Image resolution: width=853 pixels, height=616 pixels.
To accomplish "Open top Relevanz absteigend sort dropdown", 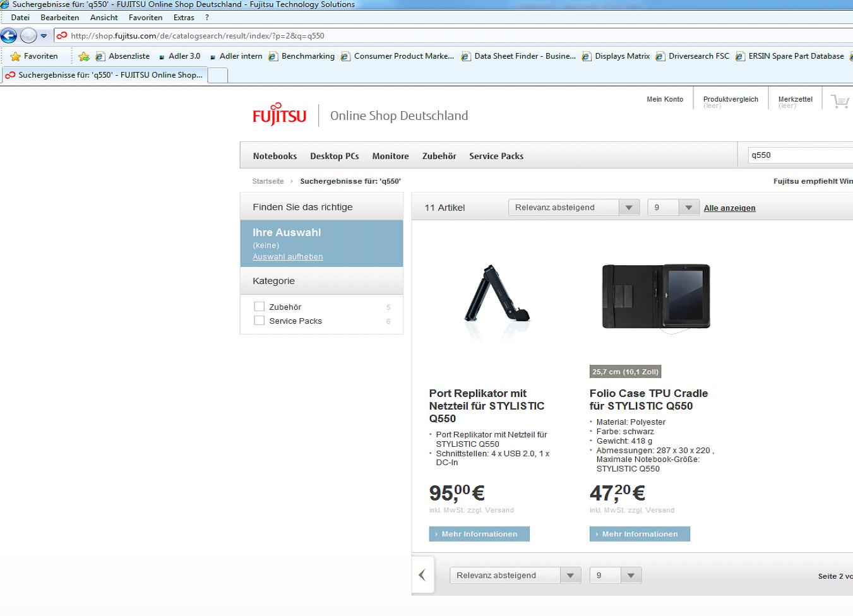I will pyautogui.click(x=574, y=208).
